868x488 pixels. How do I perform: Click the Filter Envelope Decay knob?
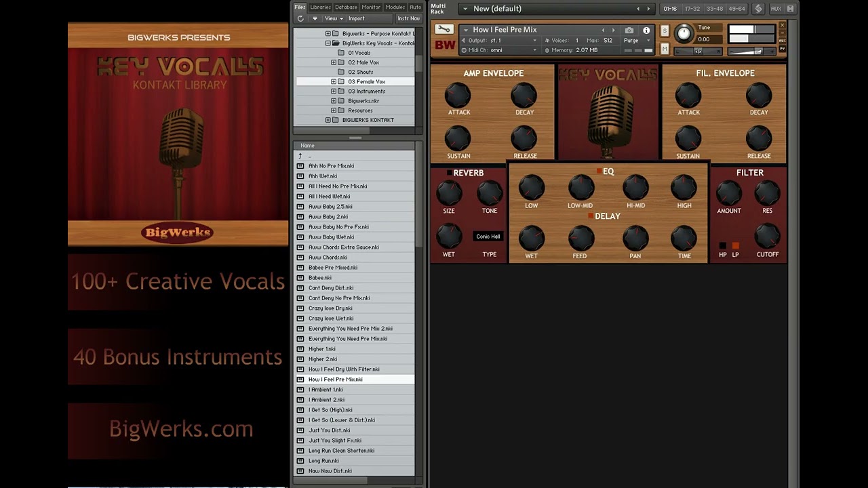[x=759, y=96]
